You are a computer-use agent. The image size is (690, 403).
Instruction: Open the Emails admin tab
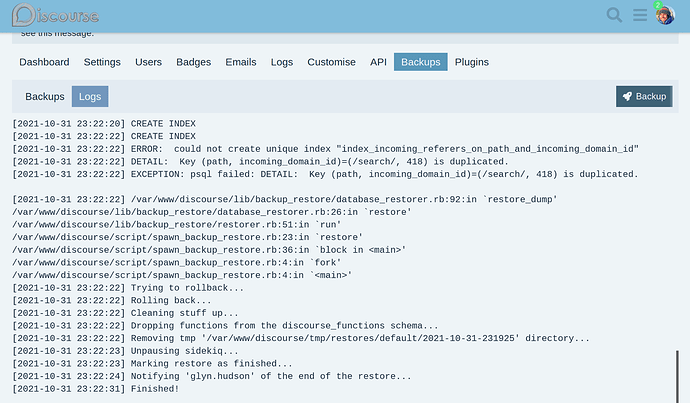(x=241, y=62)
